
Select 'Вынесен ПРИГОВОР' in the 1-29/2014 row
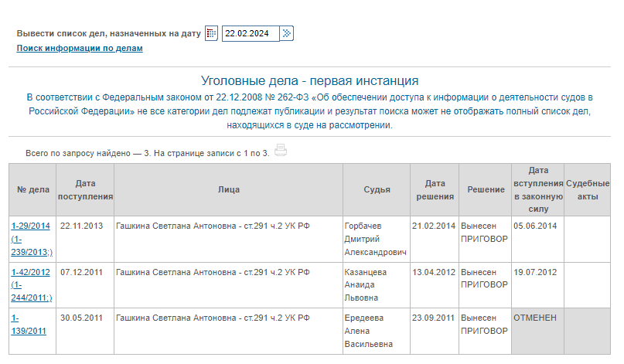484,233
